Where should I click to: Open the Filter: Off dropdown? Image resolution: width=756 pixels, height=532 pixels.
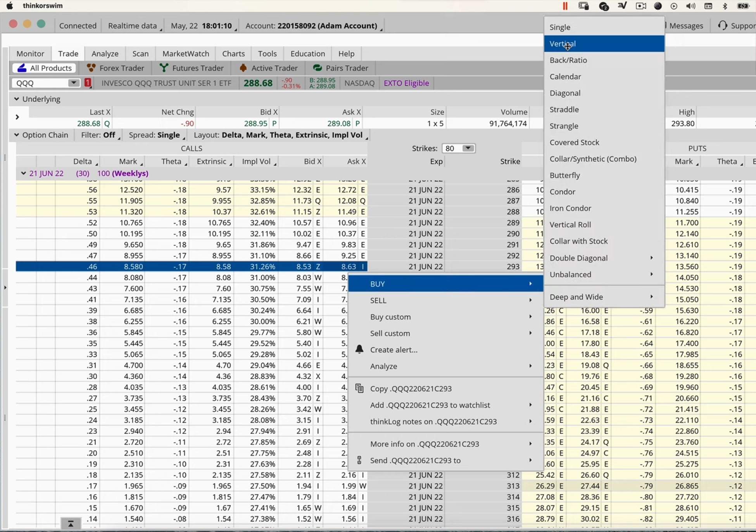coord(100,135)
